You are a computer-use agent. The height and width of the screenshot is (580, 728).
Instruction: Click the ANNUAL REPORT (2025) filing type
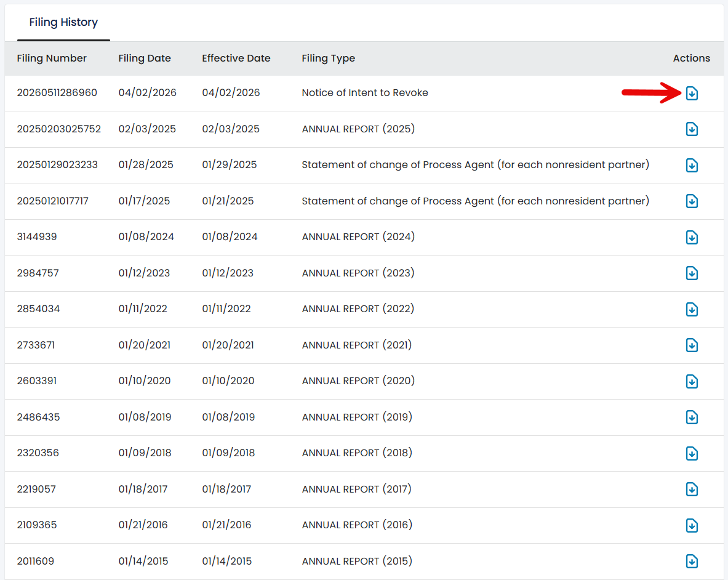click(358, 129)
